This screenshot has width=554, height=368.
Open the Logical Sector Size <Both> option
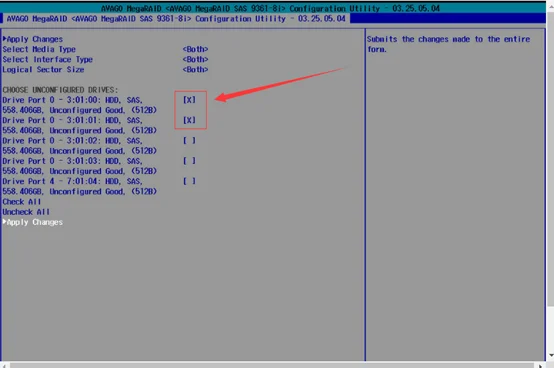195,70
